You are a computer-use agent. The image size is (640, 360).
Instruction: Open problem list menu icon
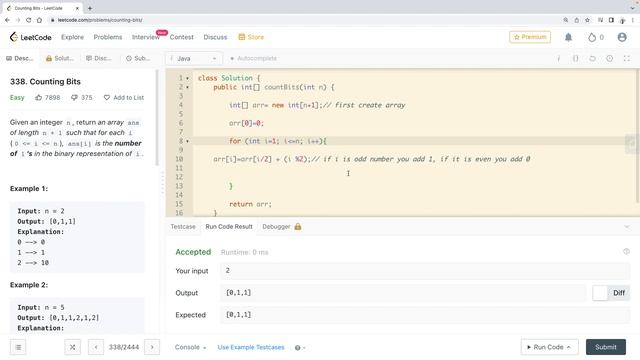(x=18, y=347)
